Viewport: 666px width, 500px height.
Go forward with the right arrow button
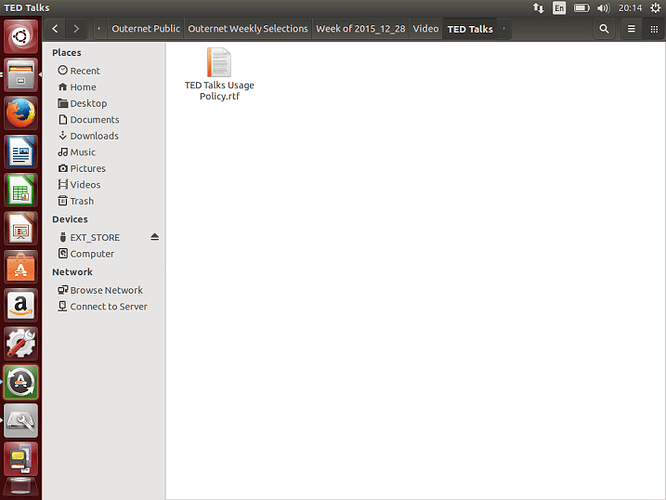[76, 29]
